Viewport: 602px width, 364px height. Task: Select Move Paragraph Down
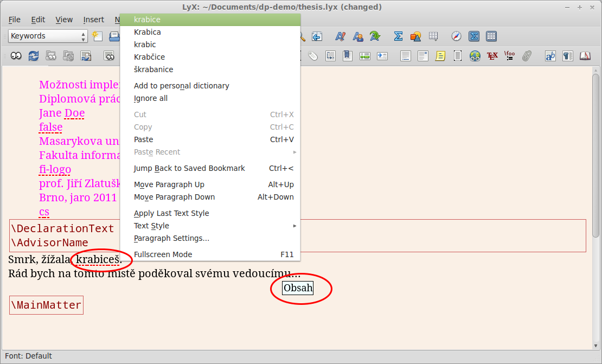coord(210,197)
